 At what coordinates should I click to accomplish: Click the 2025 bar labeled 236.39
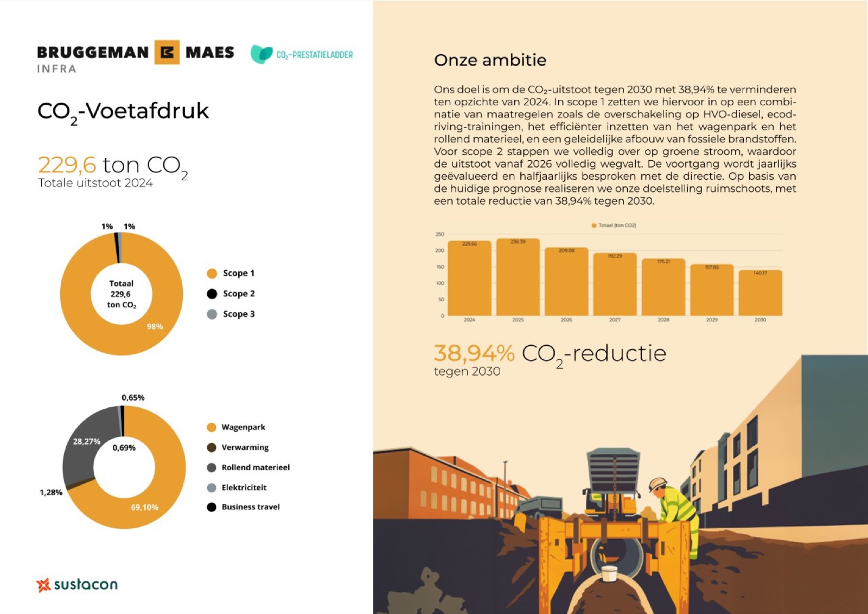click(518, 277)
